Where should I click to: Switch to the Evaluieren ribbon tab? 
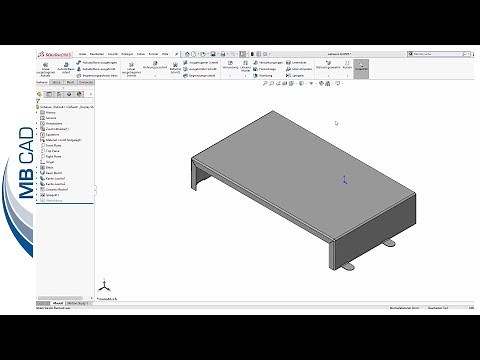[x=86, y=82]
